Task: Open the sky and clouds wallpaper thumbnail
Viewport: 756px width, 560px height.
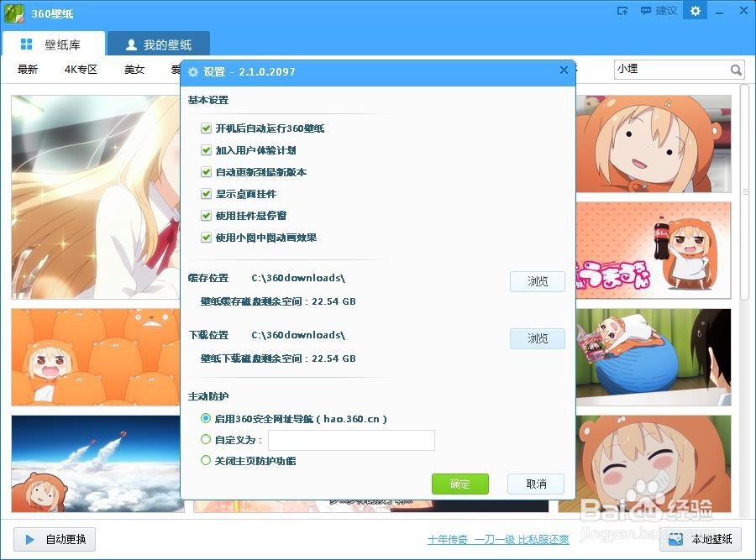Action: 96,463
